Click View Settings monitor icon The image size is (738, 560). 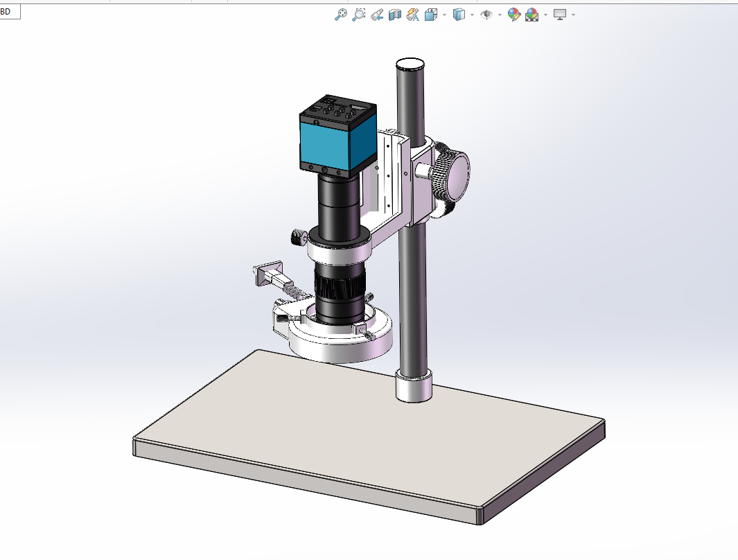(x=560, y=15)
